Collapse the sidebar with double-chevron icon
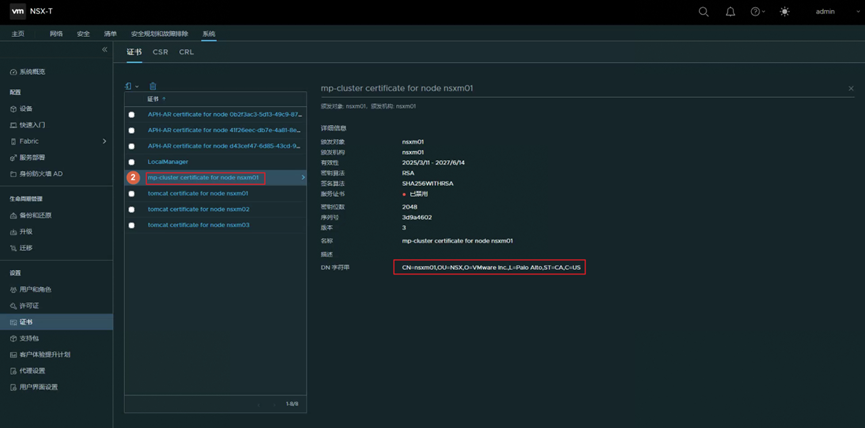Screen dimensions: 865x428 click(104, 50)
